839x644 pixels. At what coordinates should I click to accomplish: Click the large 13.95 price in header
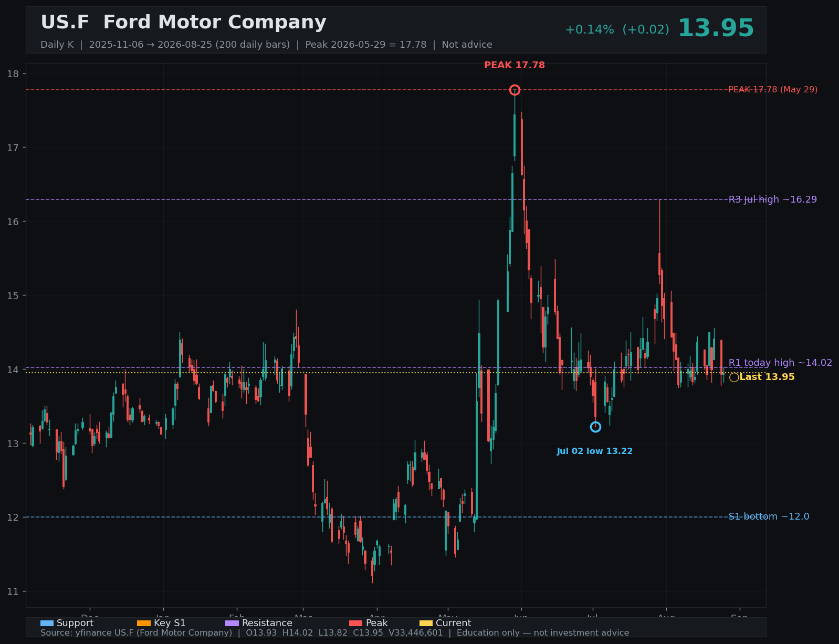[x=716, y=28]
